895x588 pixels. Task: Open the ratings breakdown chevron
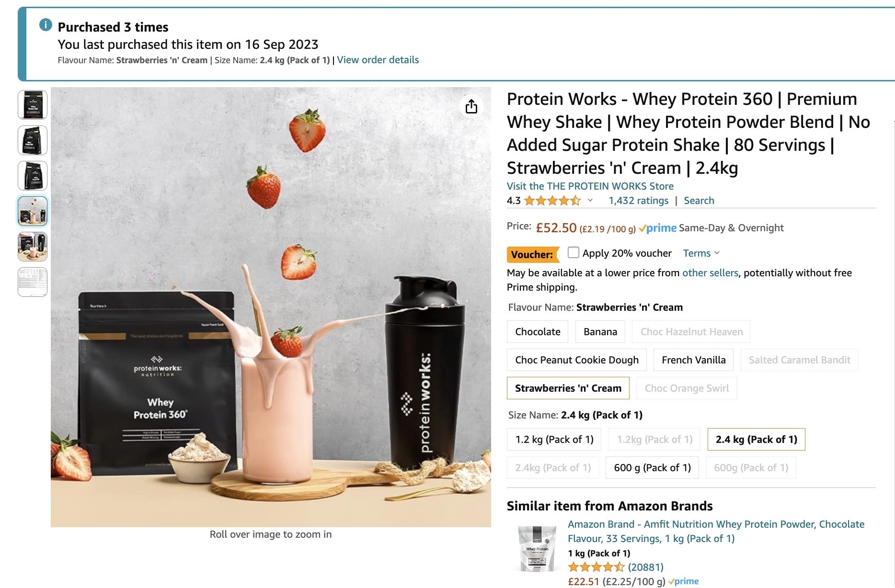590,201
